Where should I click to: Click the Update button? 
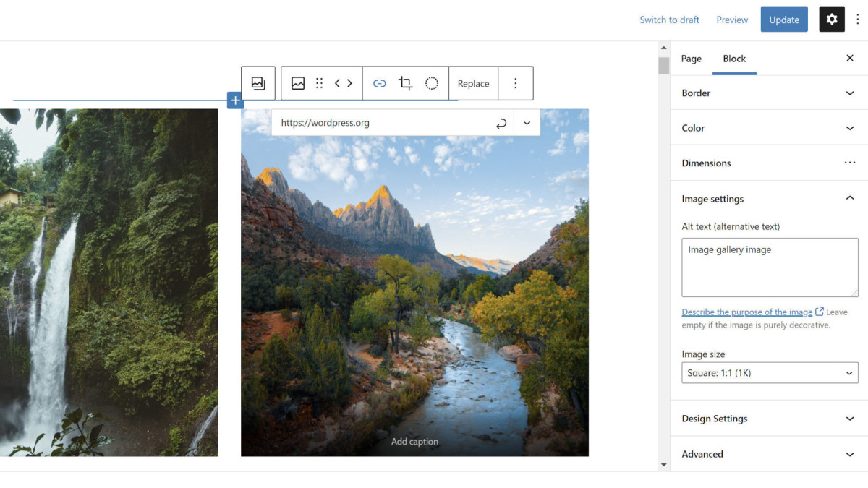pos(784,20)
